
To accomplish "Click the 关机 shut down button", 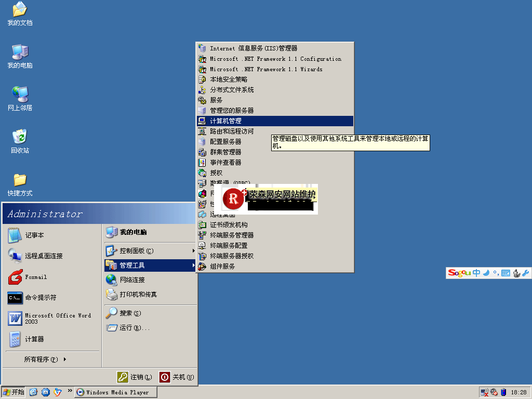I will [177, 377].
